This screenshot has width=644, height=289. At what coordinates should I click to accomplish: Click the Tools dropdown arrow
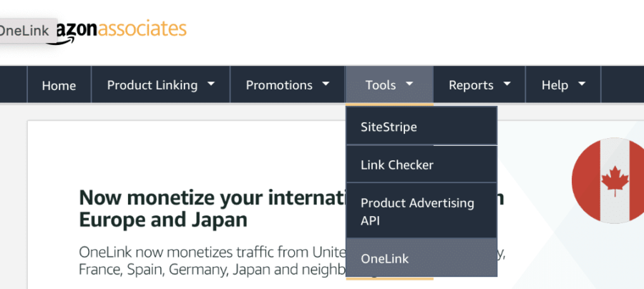[x=409, y=84]
